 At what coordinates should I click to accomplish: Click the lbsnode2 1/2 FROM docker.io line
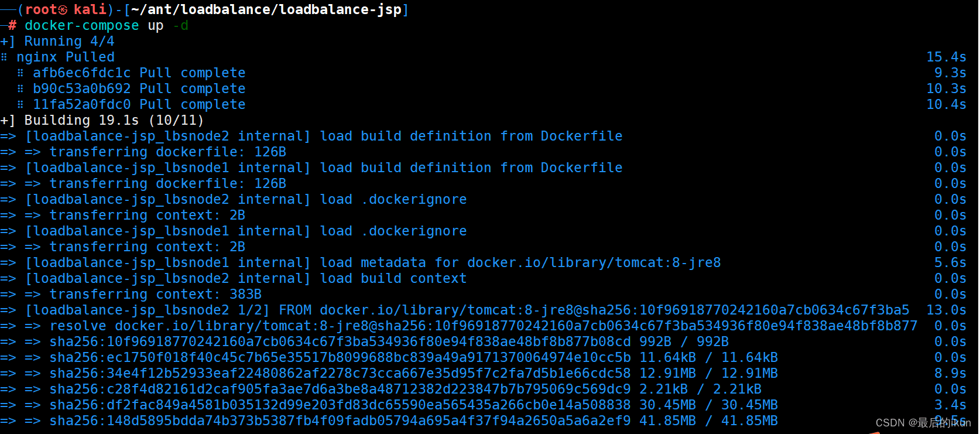click(467, 310)
